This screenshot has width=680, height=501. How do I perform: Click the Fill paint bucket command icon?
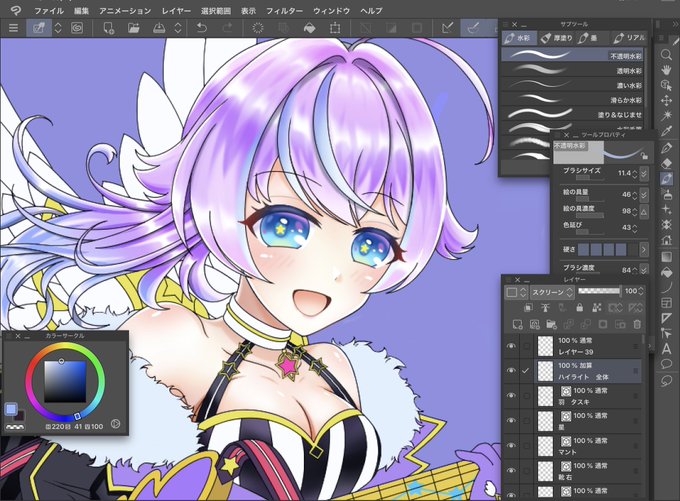click(x=309, y=28)
